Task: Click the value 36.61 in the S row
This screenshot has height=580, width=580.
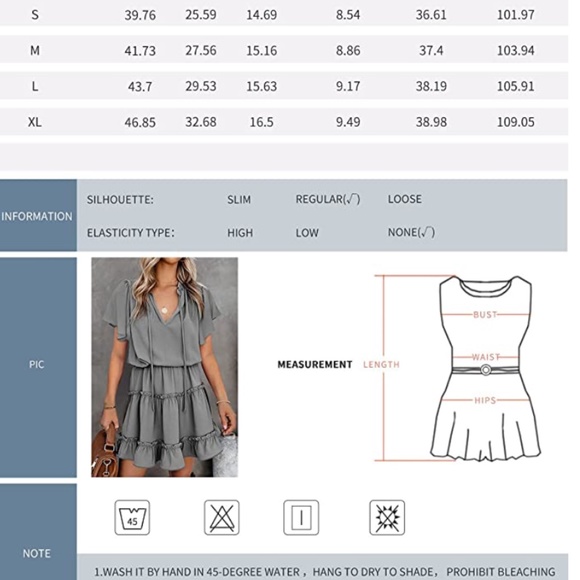Action: coord(431,15)
